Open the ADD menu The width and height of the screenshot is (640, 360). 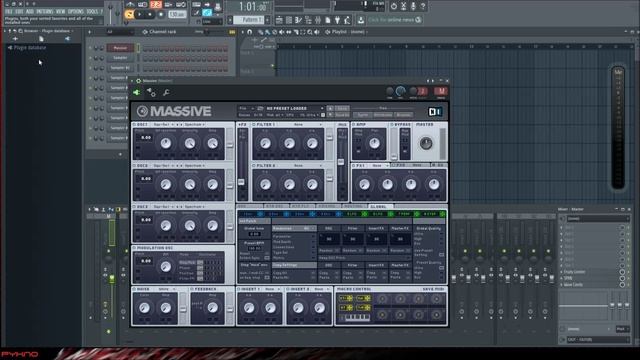click(x=30, y=11)
